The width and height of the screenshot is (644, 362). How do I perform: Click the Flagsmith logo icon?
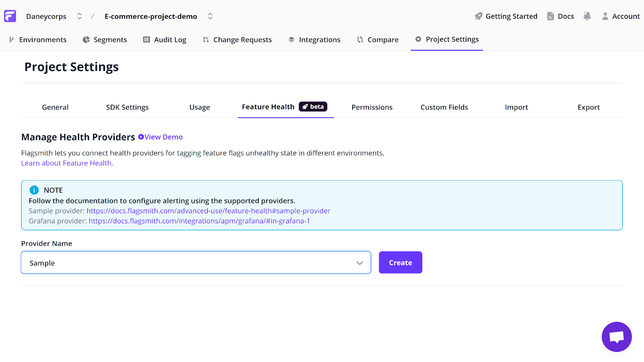(10, 16)
